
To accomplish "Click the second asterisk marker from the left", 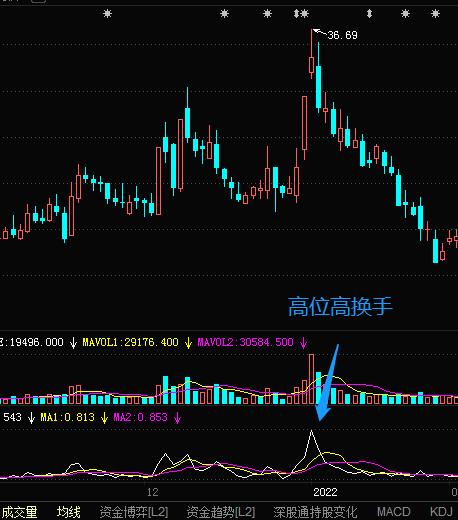I will point(225,14).
